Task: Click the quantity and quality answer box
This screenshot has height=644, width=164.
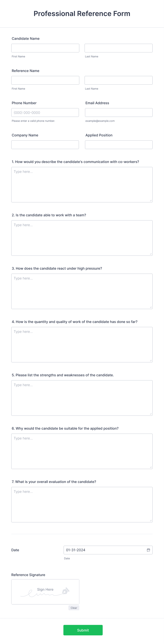Action: pos(82,344)
